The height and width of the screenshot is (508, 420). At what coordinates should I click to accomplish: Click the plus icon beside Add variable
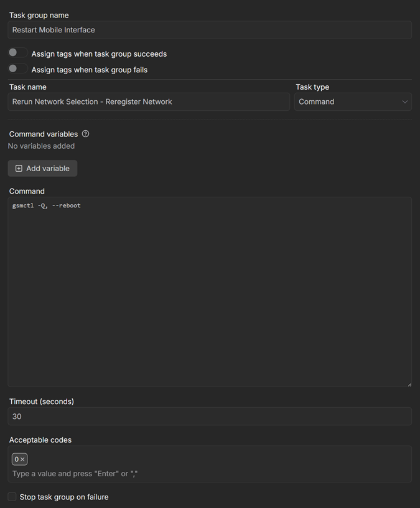click(x=19, y=169)
